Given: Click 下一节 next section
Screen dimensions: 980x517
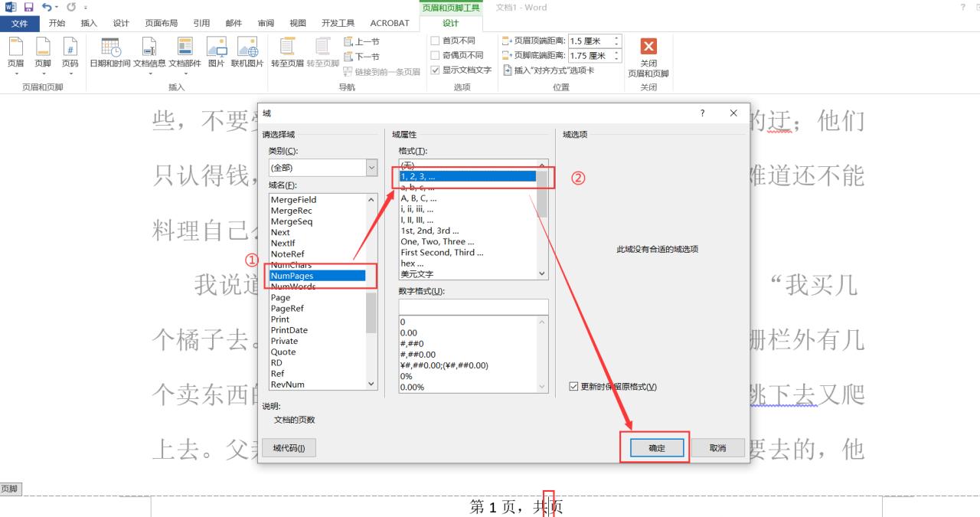Looking at the screenshot, I should tap(361, 57).
